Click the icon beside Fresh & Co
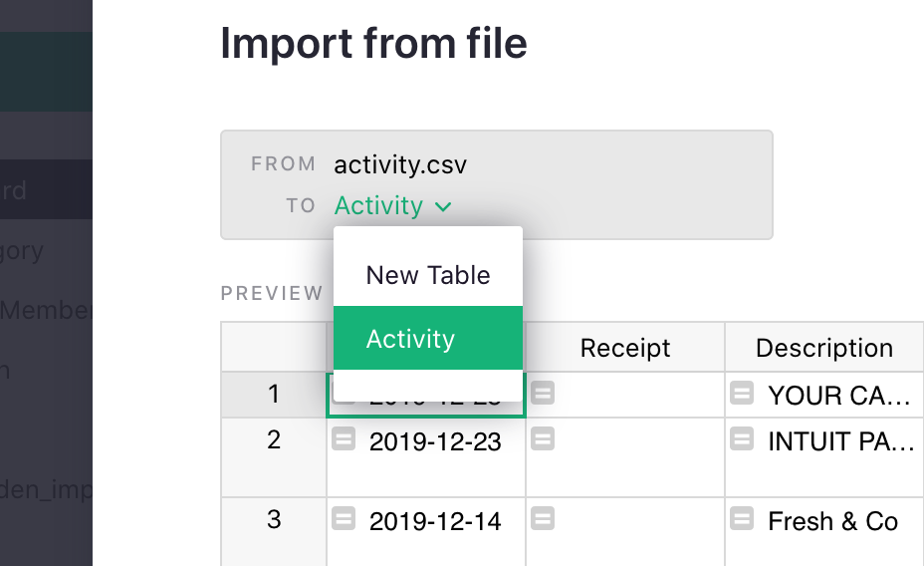The width and height of the screenshot is (924, 566). tap(742, 518)
